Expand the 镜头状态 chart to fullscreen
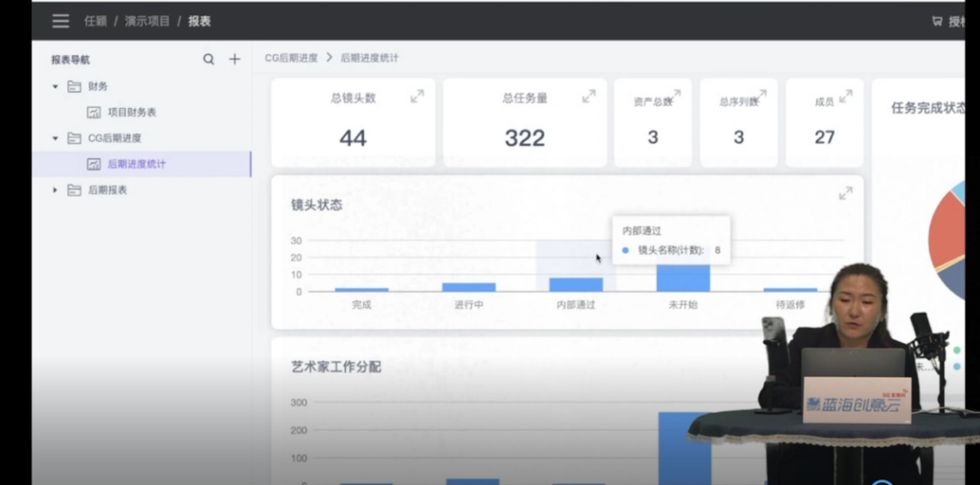Viewport: 980px width, 485px height. pos(846,193)
